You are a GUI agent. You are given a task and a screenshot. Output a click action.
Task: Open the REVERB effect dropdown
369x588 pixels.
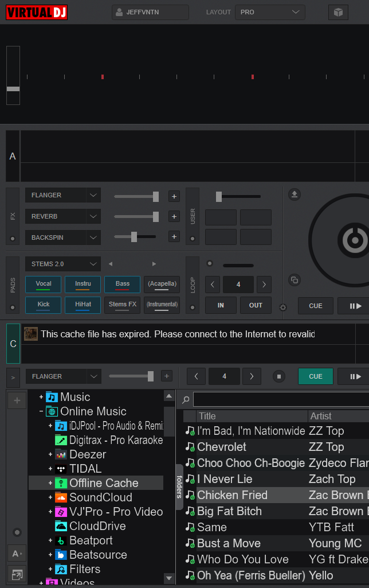coord(63,216)
